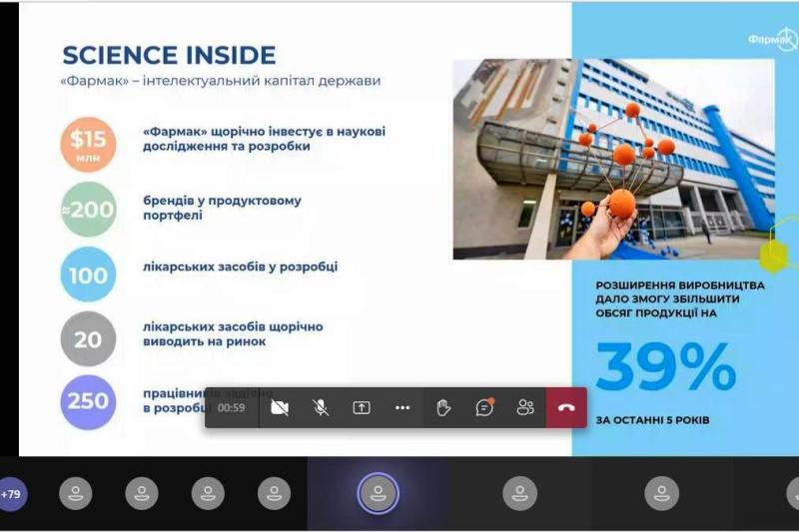The height and width of the screenshot is (532, 799).
Task: Click the Фармак logo on the slide
Action: 772,39
